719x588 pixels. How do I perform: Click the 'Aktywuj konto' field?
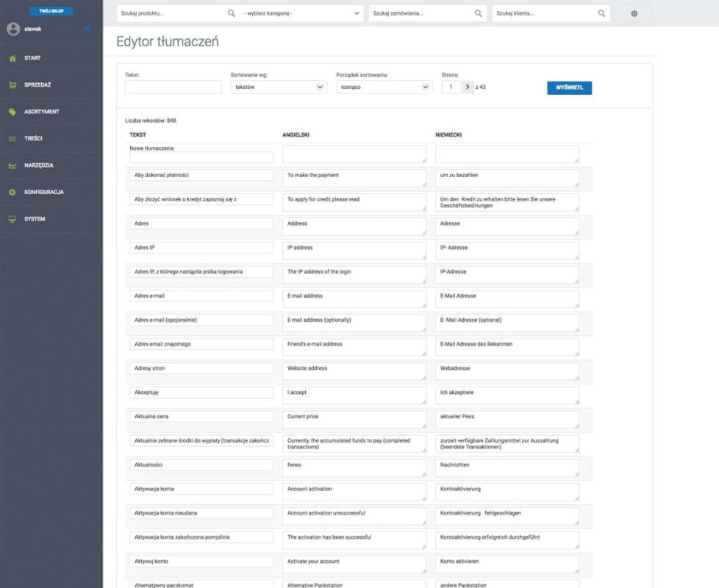[201, 562]
